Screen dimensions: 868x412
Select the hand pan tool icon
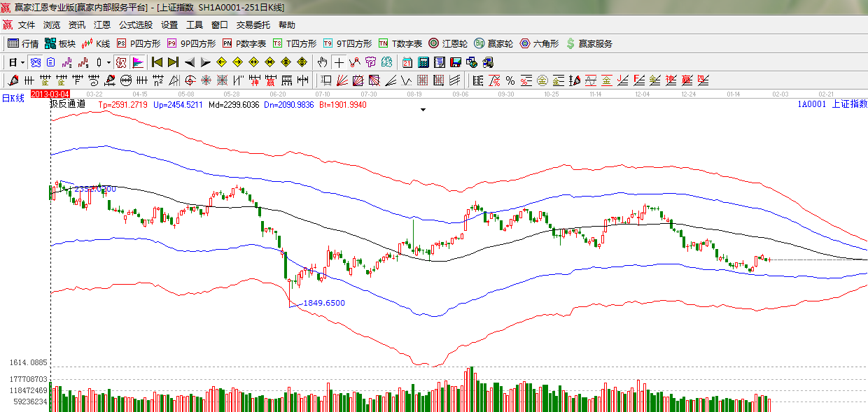coord(323,62)
